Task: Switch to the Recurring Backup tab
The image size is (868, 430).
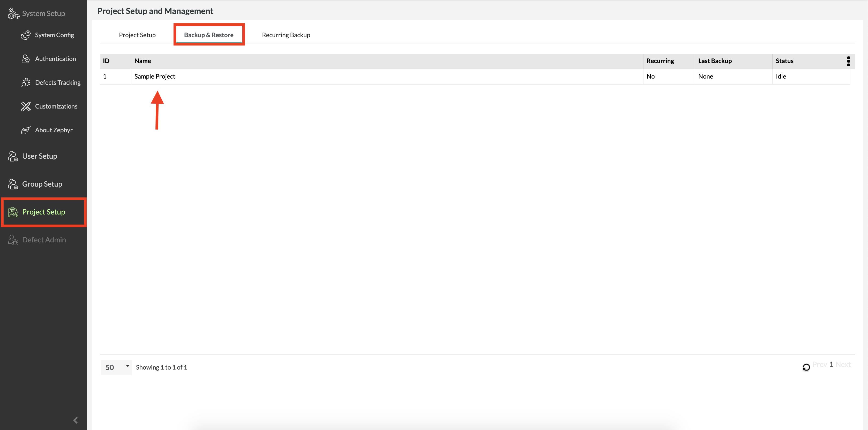Action: pyautogui.click(x=286, y=35)
